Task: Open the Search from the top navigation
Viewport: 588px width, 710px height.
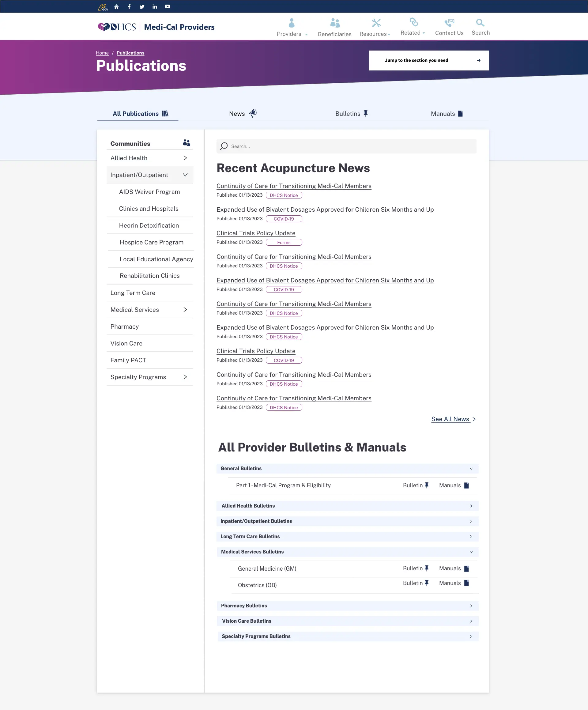Action: [481, 26]
